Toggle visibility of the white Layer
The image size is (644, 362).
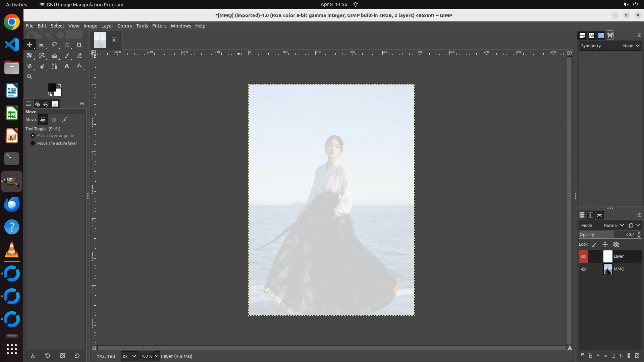click(x=584, y=256)
